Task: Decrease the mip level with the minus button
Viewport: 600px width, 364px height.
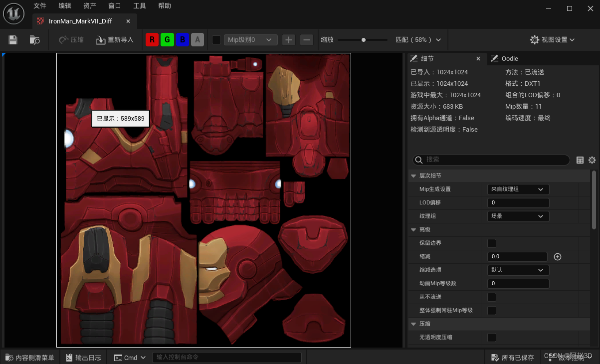Action: point(307,40)
